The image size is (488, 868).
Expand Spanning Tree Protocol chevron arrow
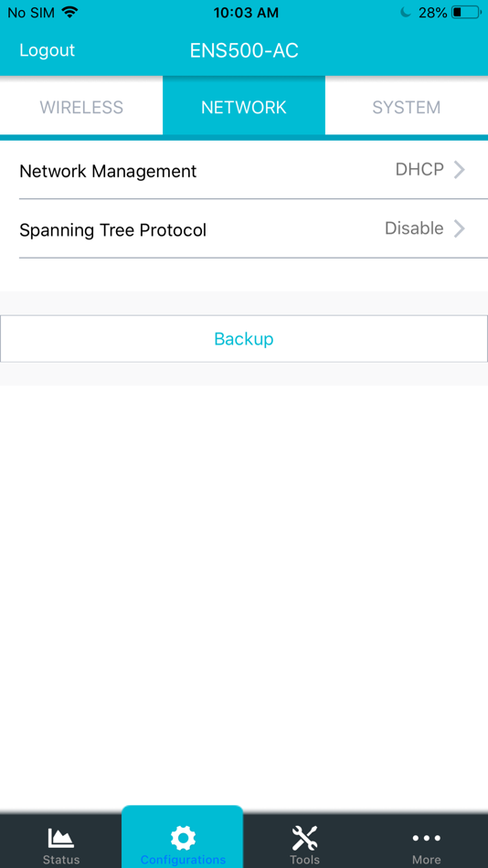click(459, 228)
